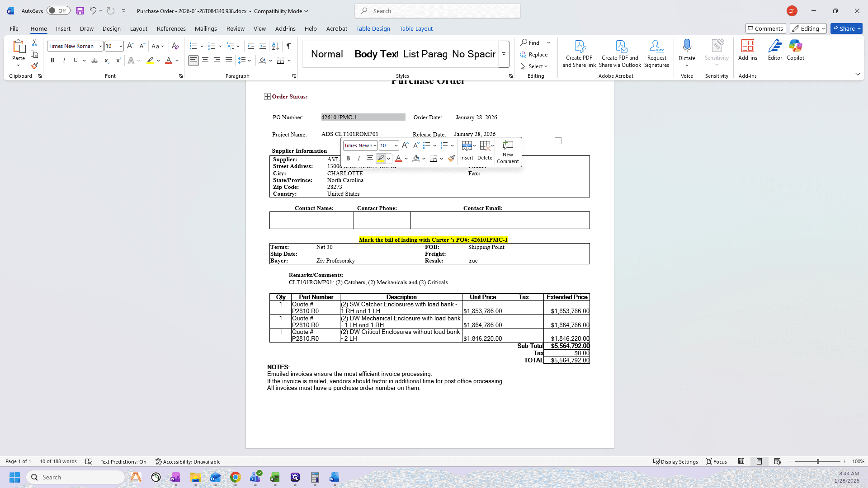868x488 pixels.
Task: Click Replace in the Editing group
Action: [x=533, y=55]
